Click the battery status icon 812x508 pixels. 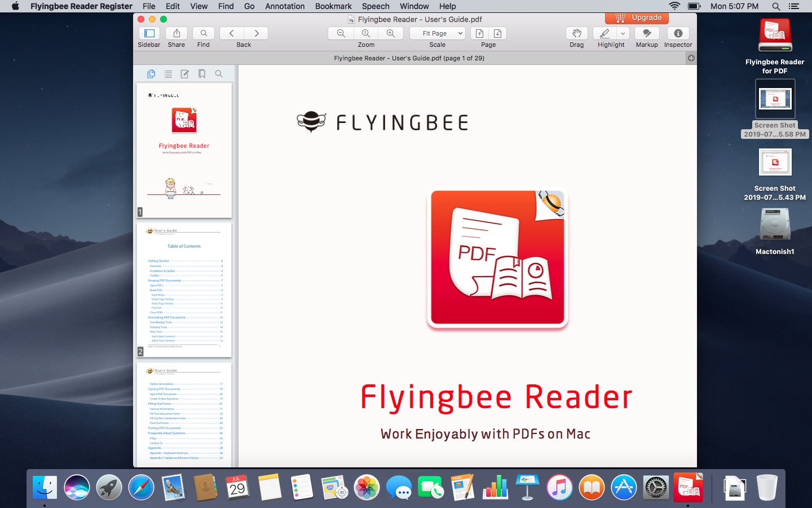(694, 6)
